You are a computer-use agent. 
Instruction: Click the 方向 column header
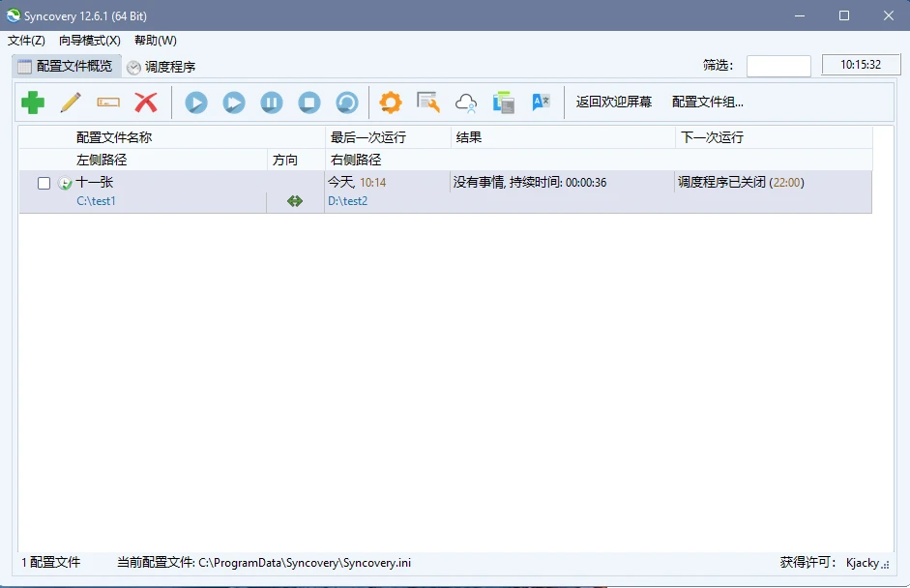(296, 160)
